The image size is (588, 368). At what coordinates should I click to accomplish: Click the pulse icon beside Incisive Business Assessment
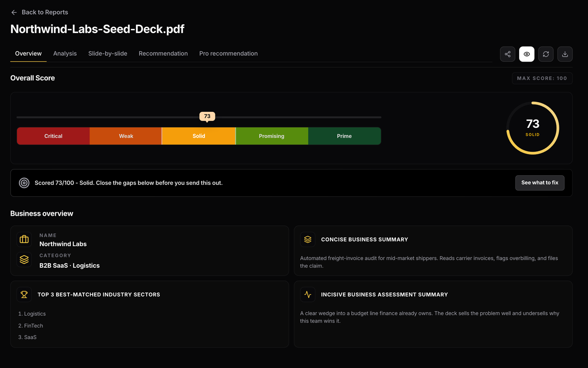pos(308,294)
